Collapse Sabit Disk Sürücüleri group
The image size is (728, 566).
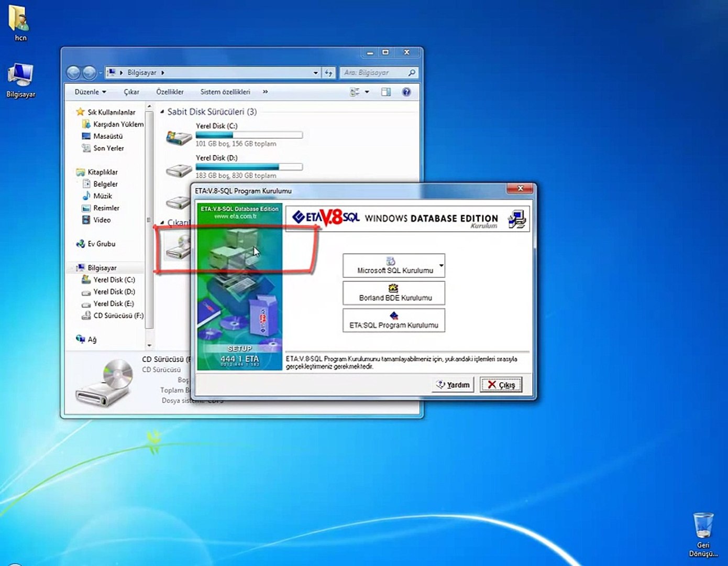pyautogui.click(x=162, y=112)
